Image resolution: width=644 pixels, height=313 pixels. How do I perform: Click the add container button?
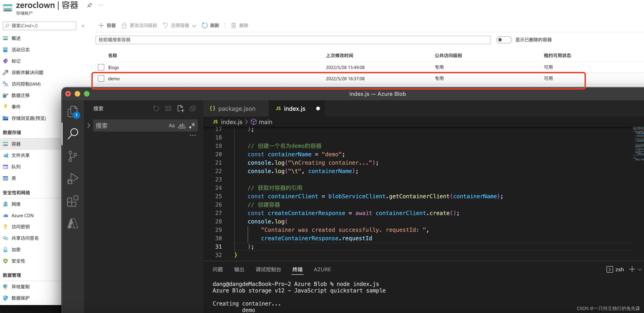[107, 25]
